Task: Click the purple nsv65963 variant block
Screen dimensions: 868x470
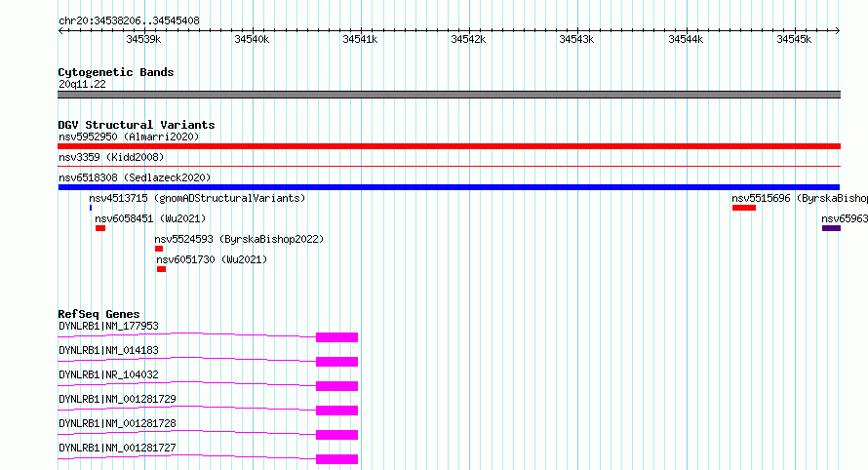Action: point(832,228)
